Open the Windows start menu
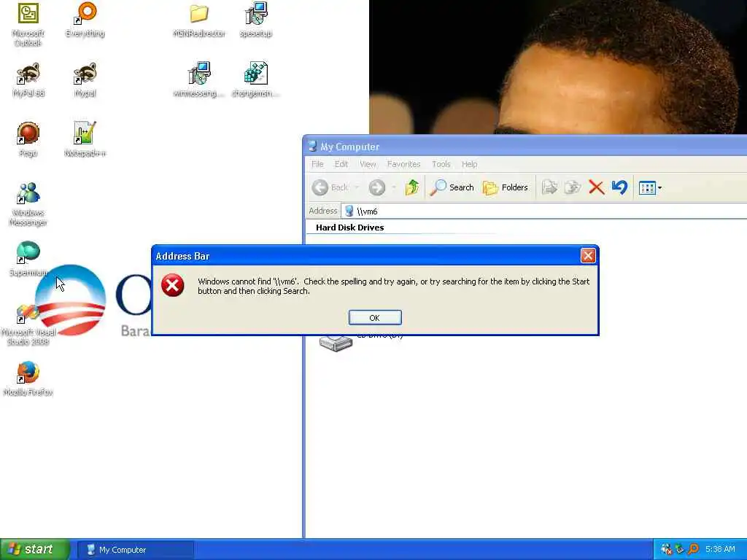747x560 pixels. coord(35,550)
